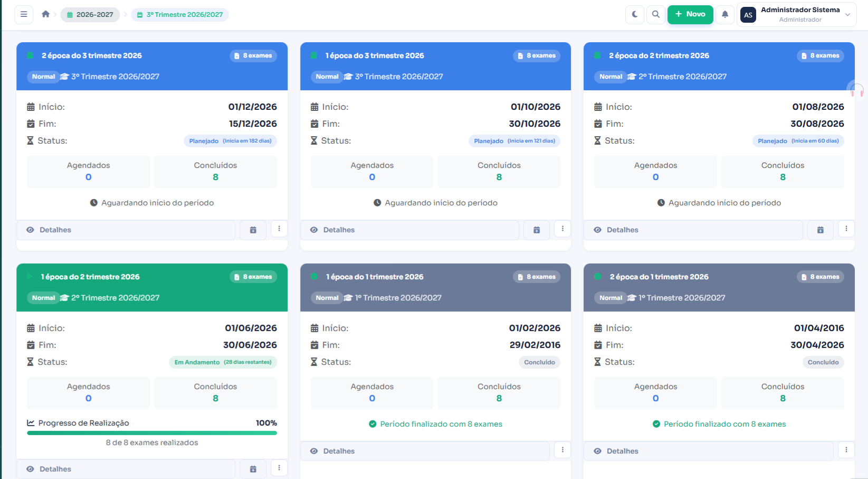The image size is (868, 479).
Task: Click Concluídos box on 1 época do 3 trimestre
Action: (x=499, y=172)
